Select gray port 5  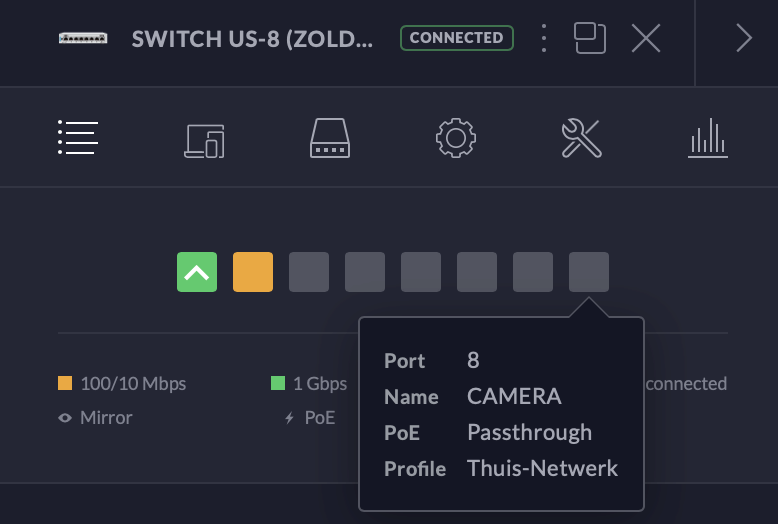tap(421, 272)
